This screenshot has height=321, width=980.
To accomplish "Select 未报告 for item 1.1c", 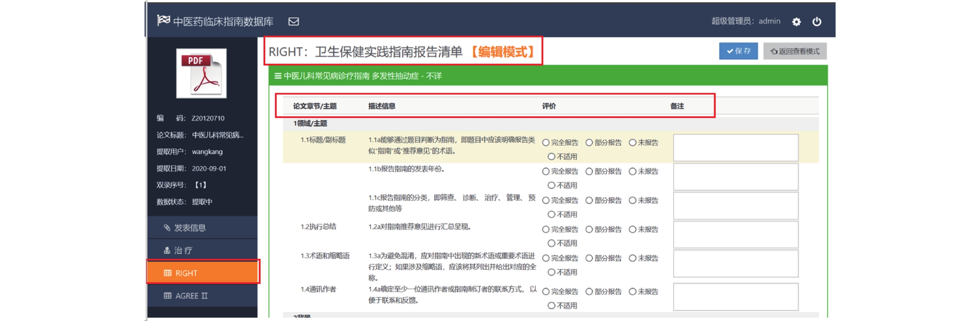I will (x=632, y=200).
